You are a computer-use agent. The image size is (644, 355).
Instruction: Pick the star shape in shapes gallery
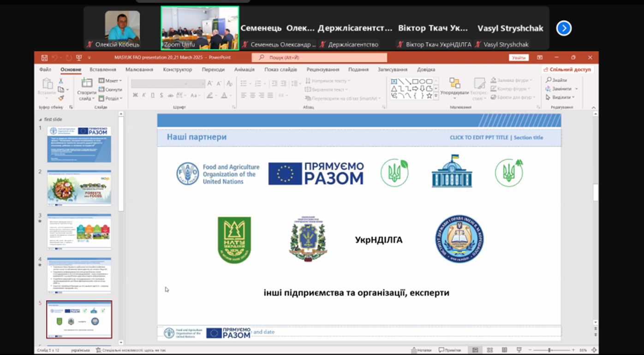pyautogui.click(x=429, y=96)
